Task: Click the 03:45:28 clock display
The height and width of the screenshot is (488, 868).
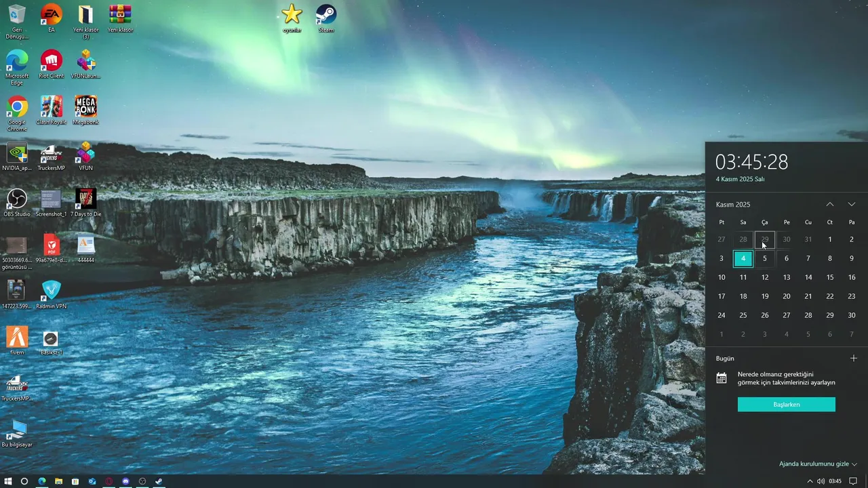Action: 751,162
